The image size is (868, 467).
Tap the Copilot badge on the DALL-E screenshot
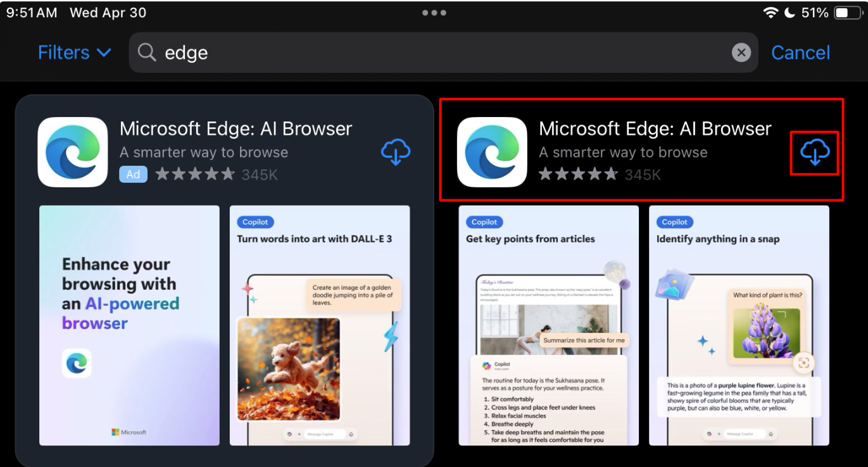[x=255, y=222]
